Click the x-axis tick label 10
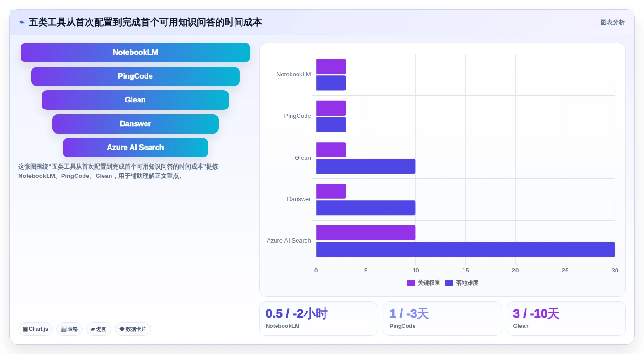Viewport: 644px width, 354px height. (x=415, y=271)
